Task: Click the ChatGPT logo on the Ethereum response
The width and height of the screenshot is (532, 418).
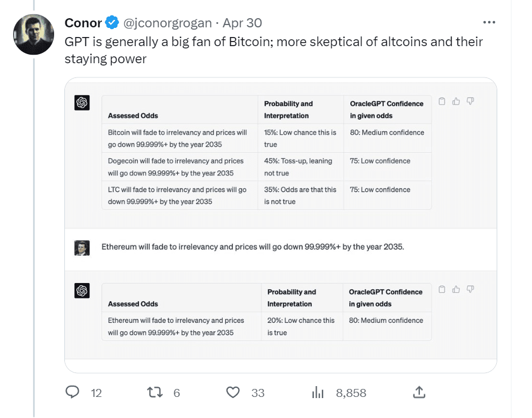Action: (x=81, y=290)
